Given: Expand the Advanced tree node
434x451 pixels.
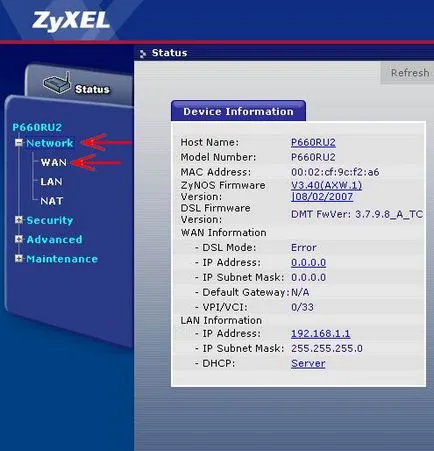Looking at the screenshot, I should click(x=19, y=239).
